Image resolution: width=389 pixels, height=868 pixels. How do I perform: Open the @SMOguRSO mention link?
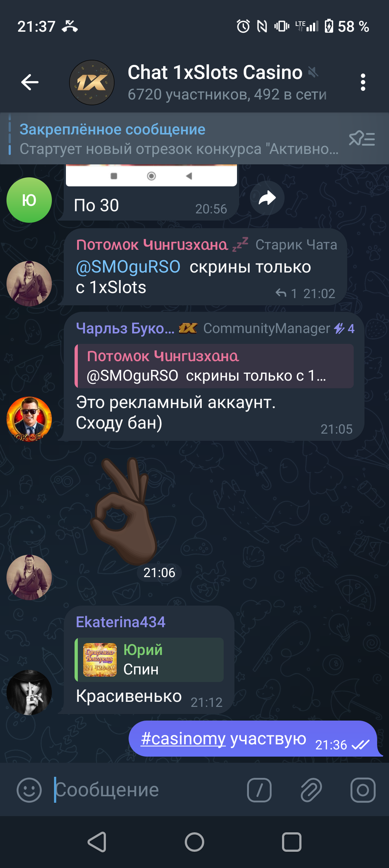point(128,267)
